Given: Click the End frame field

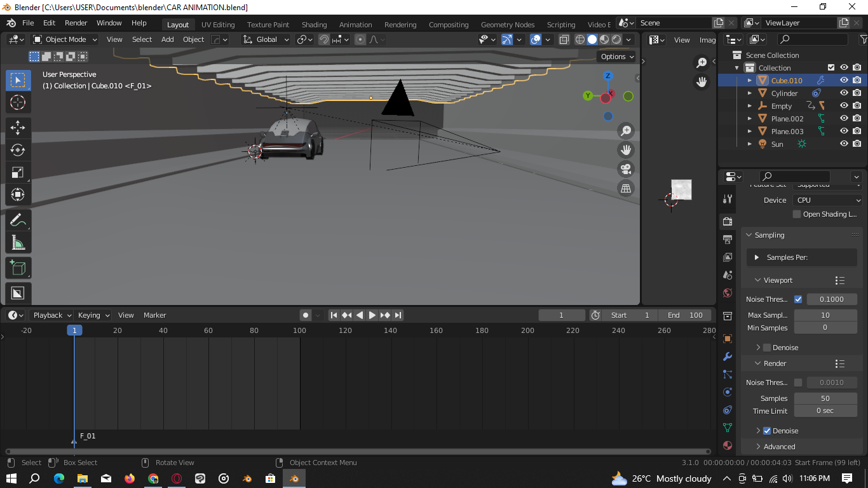Looking at the screenshot, I should 685,315.
